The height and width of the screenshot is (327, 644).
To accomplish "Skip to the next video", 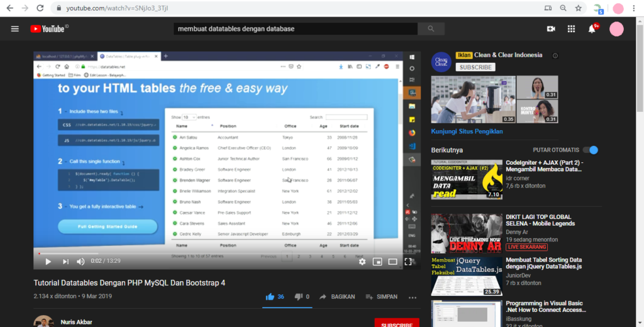I will point(65,261).
